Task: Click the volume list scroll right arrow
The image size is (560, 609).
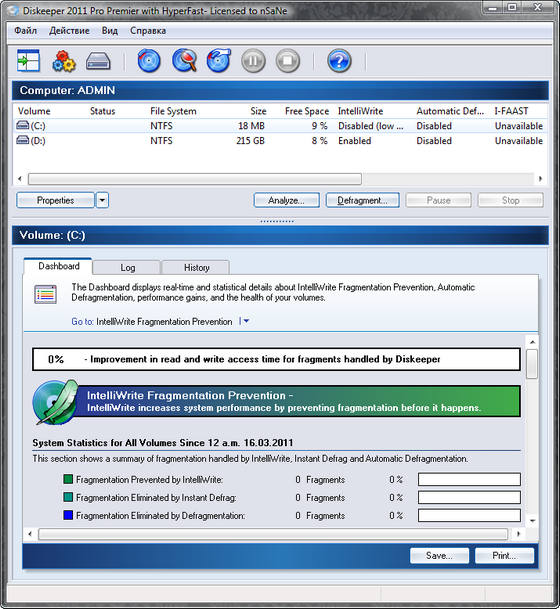Action: 540,179
